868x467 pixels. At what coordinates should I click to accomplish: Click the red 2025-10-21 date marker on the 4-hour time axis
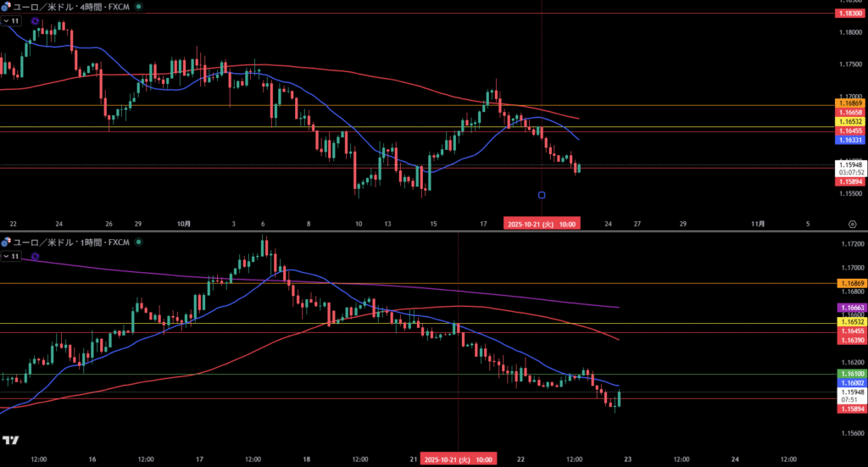(x=542, y=224)
